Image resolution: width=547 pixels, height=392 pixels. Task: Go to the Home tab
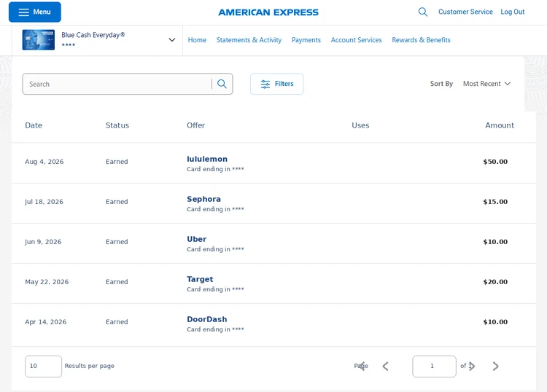pyautogui.click(x=197, y=40)
